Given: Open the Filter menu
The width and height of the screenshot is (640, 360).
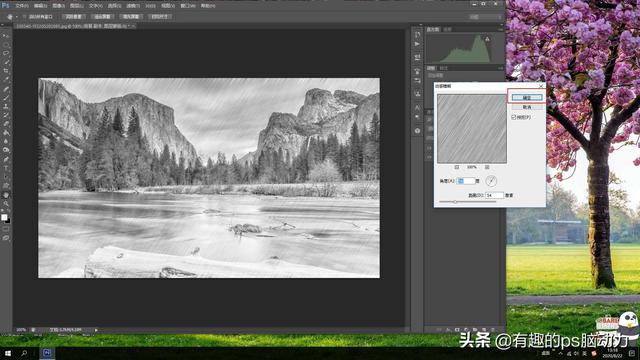Looking at the screenshot, I should pos(133,6).
